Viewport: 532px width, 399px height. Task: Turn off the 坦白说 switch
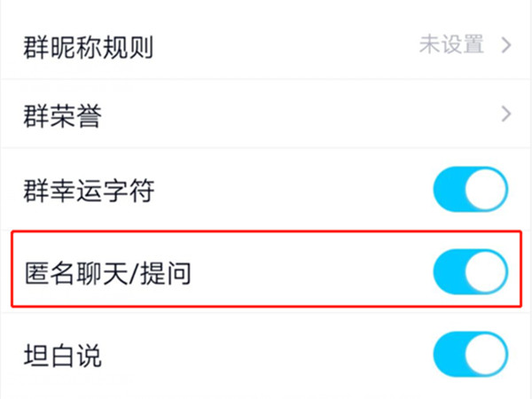click(470, 356)
